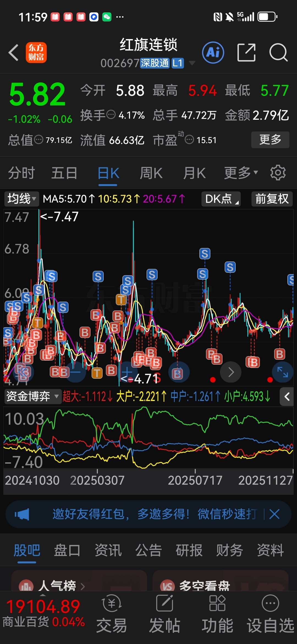The height and width of the screenshot is (644, 297).
Task: Close the red-packet invite banner
Action: pyautogui.click(x=274, y=514)
